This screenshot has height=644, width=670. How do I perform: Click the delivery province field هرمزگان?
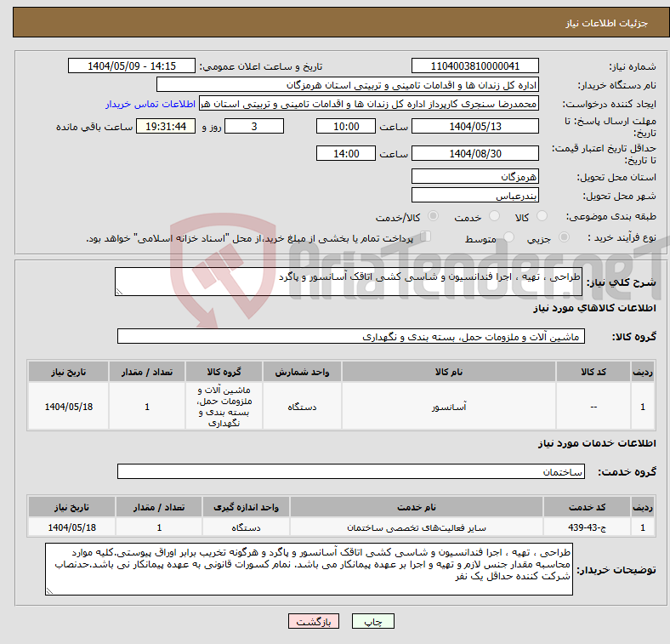click(474, 176)
